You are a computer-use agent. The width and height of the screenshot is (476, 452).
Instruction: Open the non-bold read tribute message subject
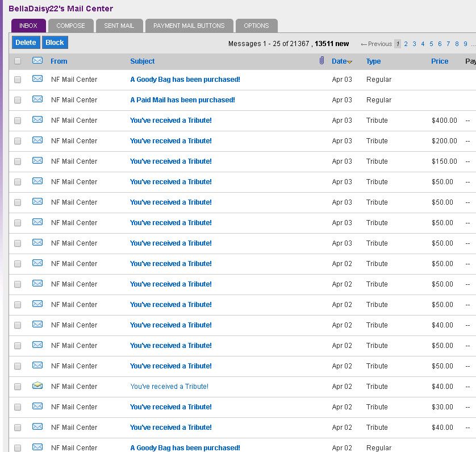(169, 387)
